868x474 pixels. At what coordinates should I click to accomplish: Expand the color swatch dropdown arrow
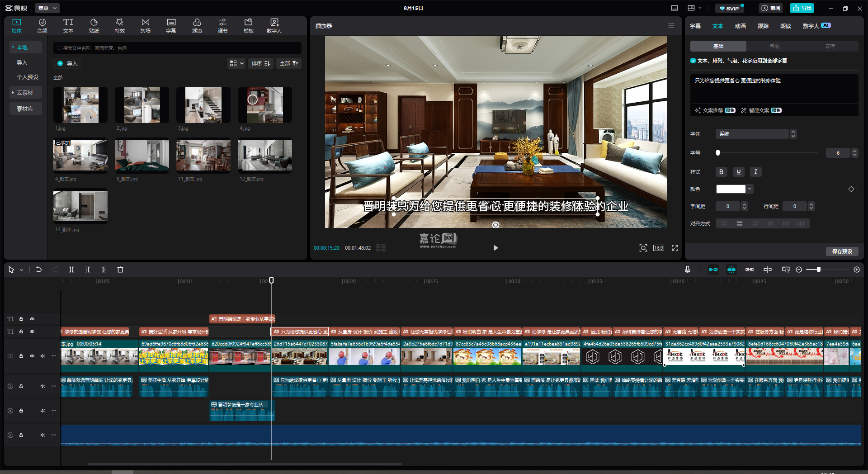click(750, 189)
